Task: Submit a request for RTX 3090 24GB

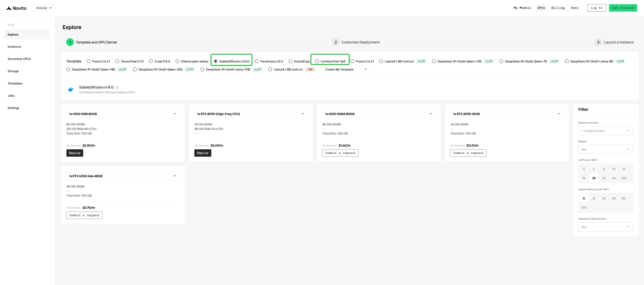Action: tap(468, 153)
